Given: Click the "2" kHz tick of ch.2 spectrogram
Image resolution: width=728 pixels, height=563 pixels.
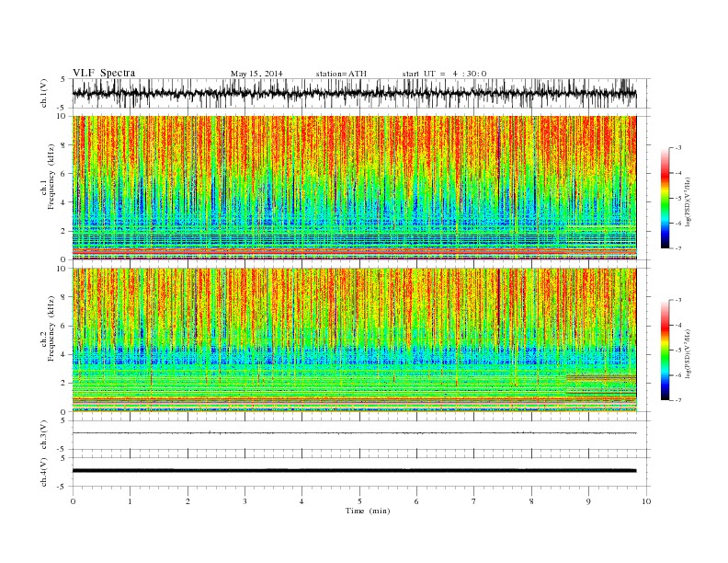Looking at the screenshot, I should [x=64, y=384].
